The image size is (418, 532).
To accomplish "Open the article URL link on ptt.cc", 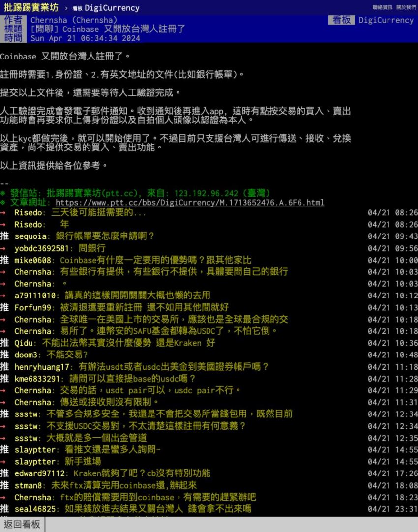I will [x=190, y=203].
